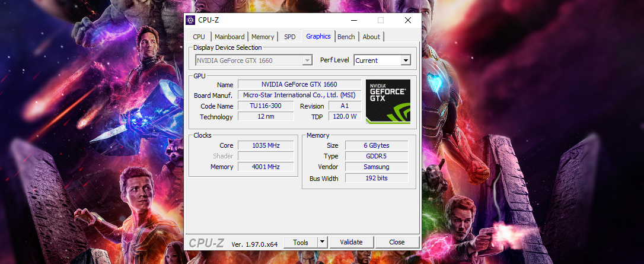Click the Validate button
The image size is (644, 264).
click(x=352, y=242)
